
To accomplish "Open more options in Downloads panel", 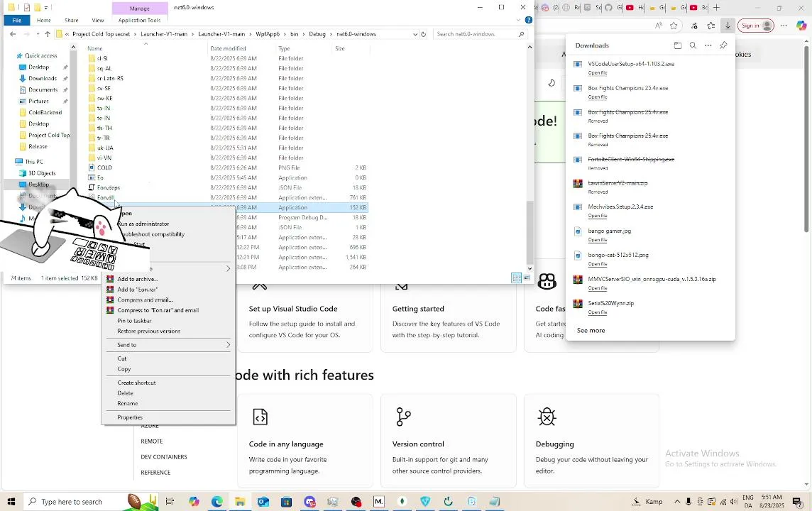I will pos(708,45).
